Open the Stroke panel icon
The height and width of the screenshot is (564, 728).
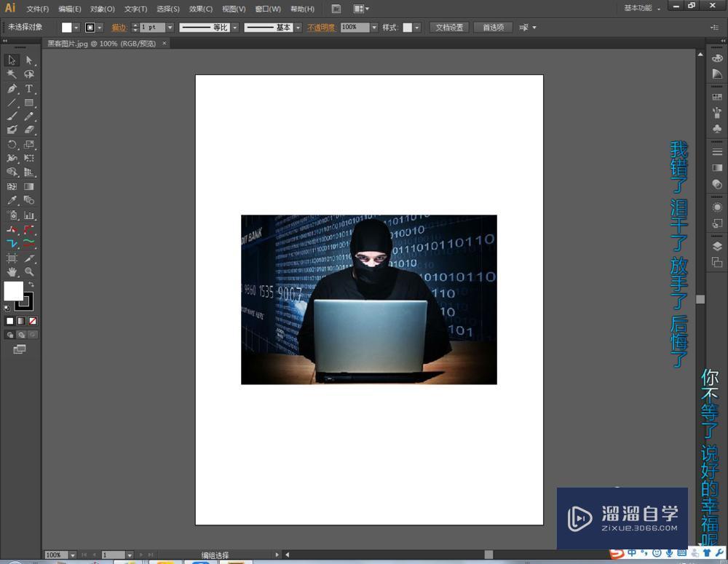click(x=717, y=152)
